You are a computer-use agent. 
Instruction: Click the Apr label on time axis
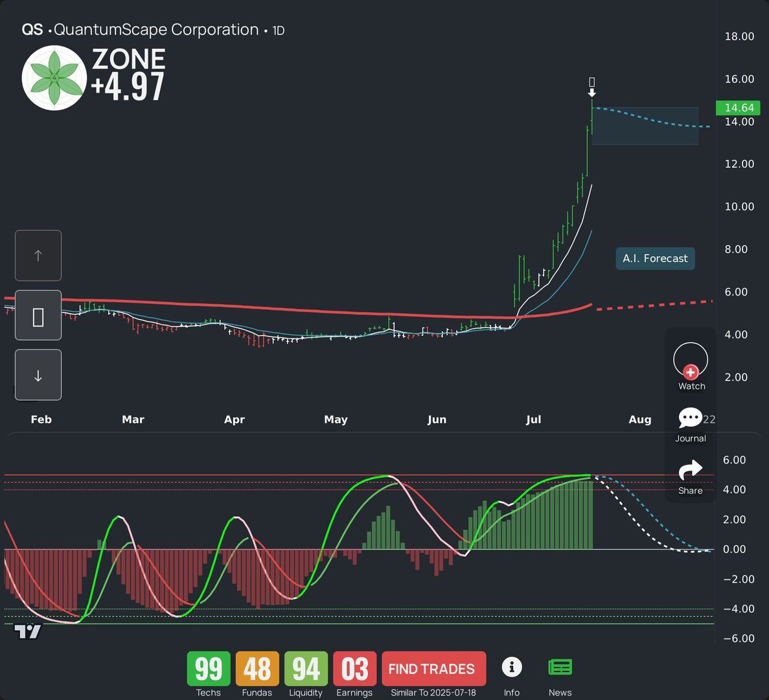point(235,419)
